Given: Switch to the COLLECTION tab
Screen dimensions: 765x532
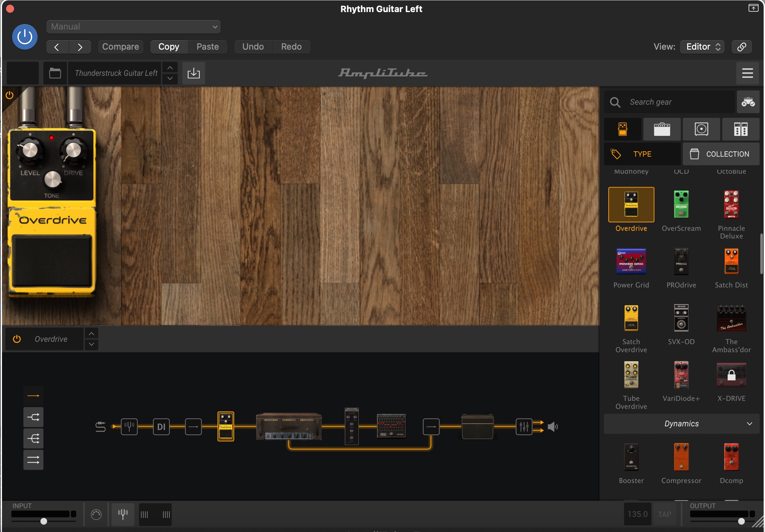Looking at the screenshot, I should pyautogui.click(x=721, y=154).
